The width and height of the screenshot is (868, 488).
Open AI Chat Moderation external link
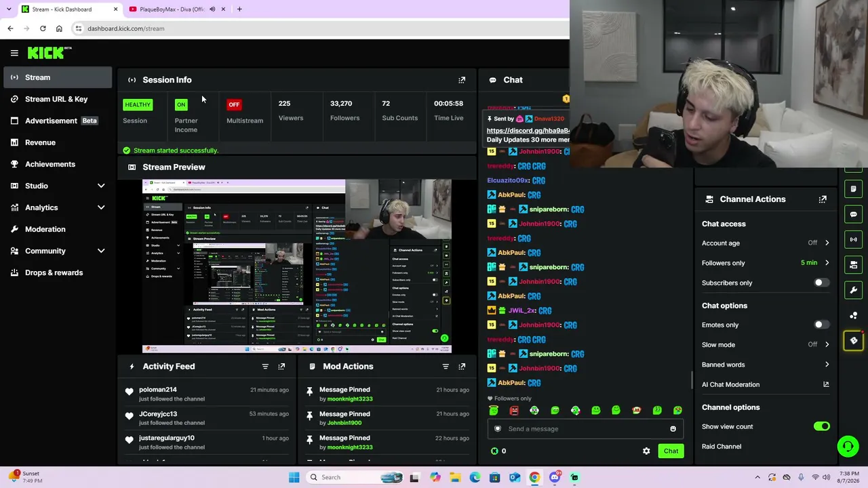point(826,384)
